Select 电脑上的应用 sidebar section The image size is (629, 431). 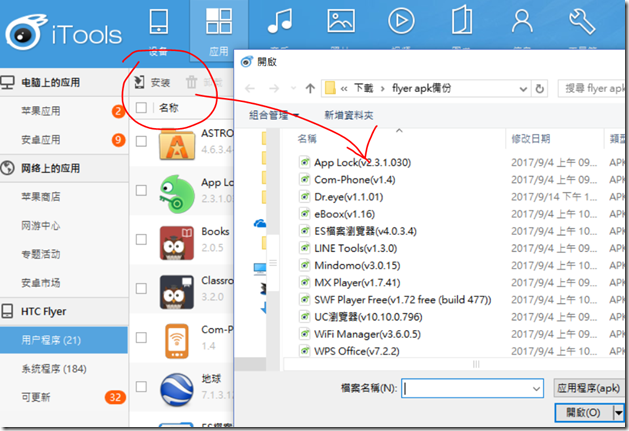(50, 83)
